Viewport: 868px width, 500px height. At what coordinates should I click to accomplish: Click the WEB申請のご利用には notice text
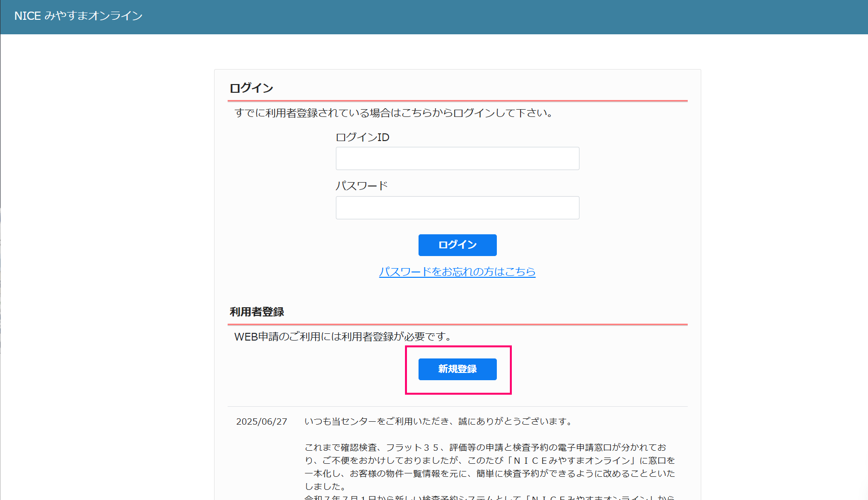pyautogui.click(x=343, y=337)
